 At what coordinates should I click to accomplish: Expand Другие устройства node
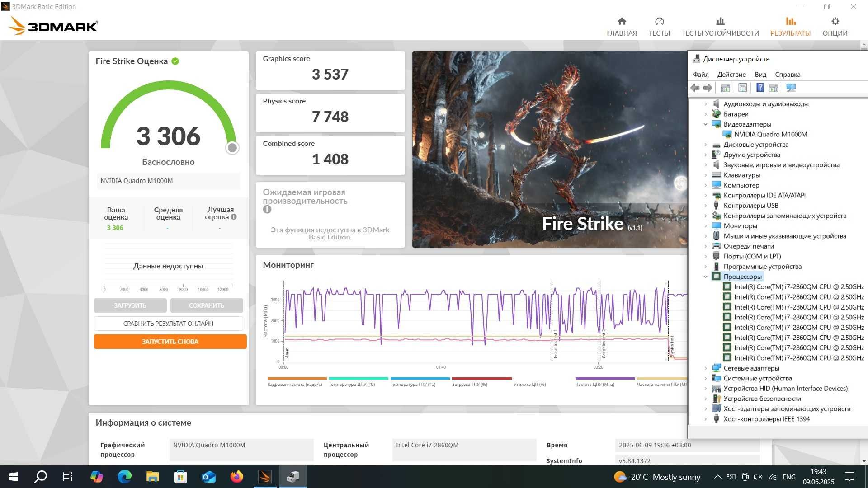click(706, 155)
